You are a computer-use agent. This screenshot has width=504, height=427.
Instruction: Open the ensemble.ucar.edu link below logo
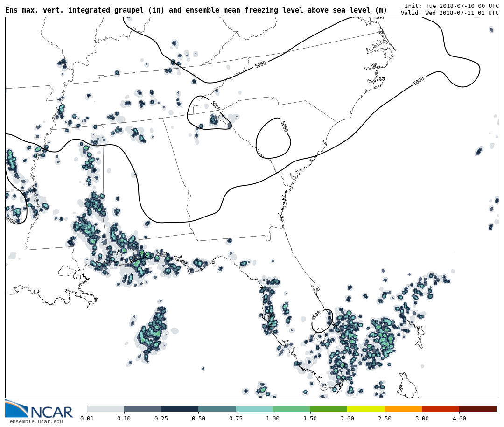(x=36, y=422)
